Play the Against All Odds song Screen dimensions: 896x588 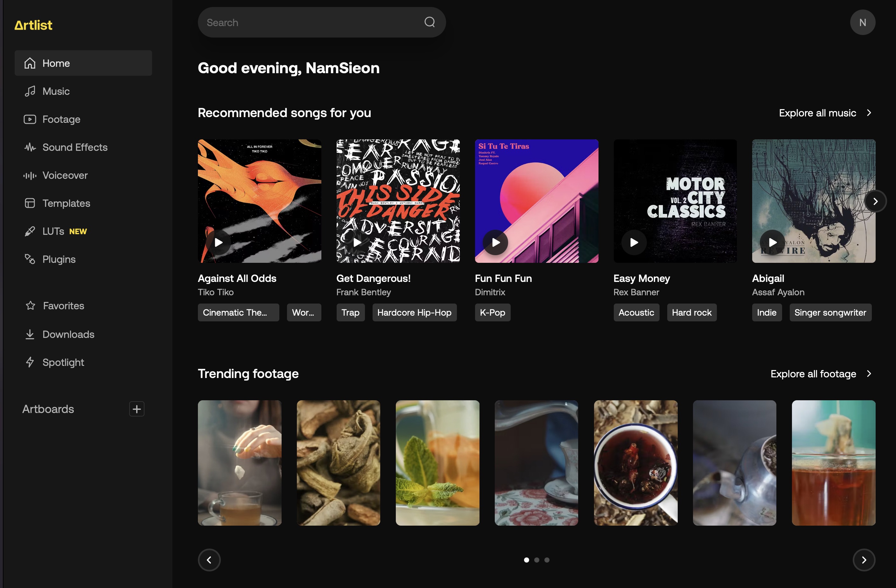coord(218,242)
